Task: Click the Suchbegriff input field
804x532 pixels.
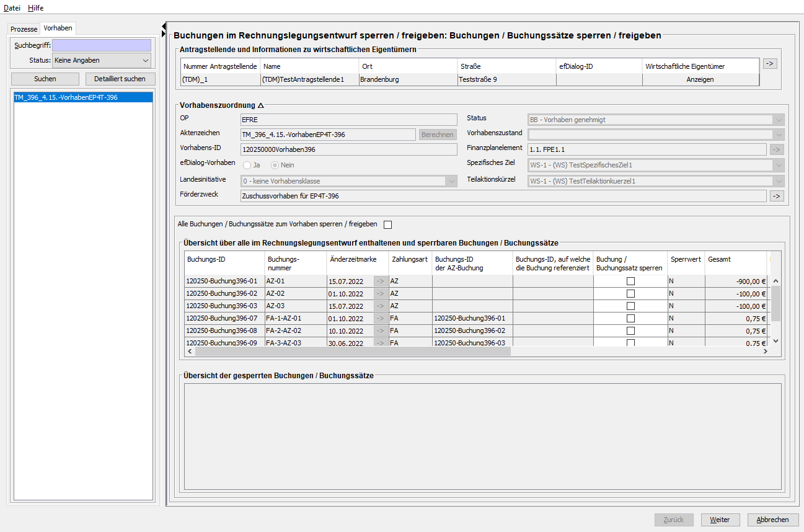Action: (102, 45)
